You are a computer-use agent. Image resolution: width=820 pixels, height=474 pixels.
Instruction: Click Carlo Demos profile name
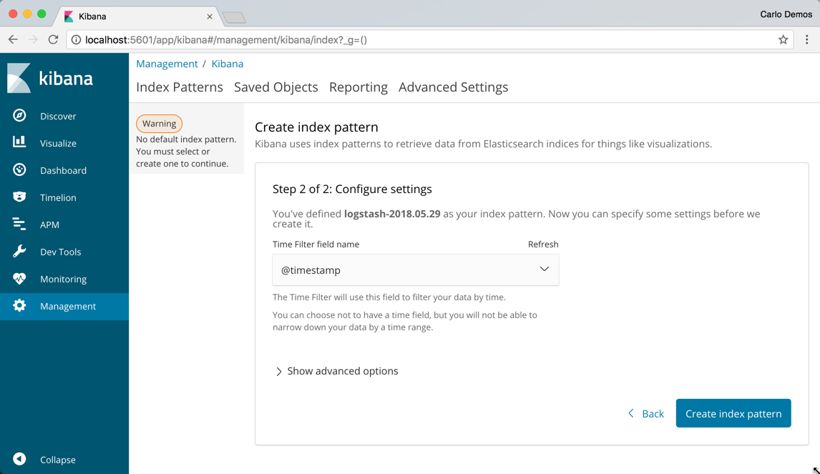point(786,15)
